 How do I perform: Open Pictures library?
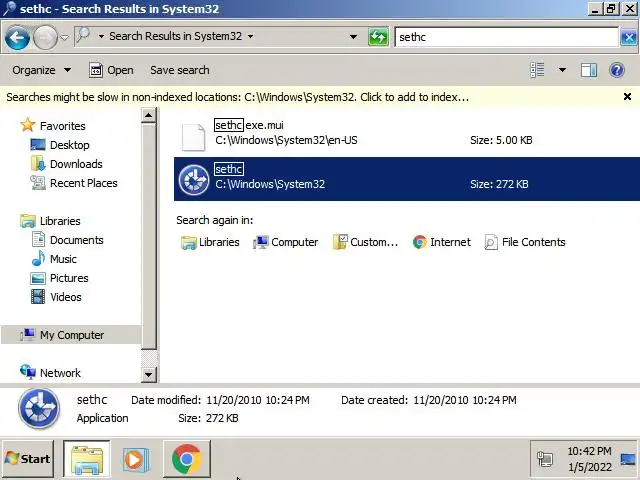(69, 278)
